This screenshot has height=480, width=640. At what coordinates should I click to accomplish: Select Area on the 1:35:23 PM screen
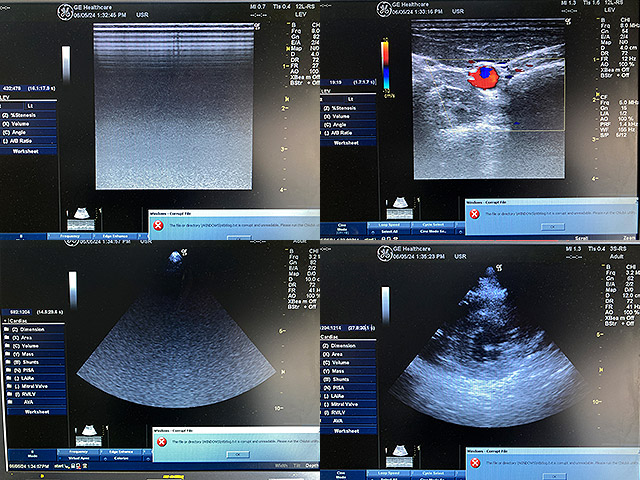(348, 354)
